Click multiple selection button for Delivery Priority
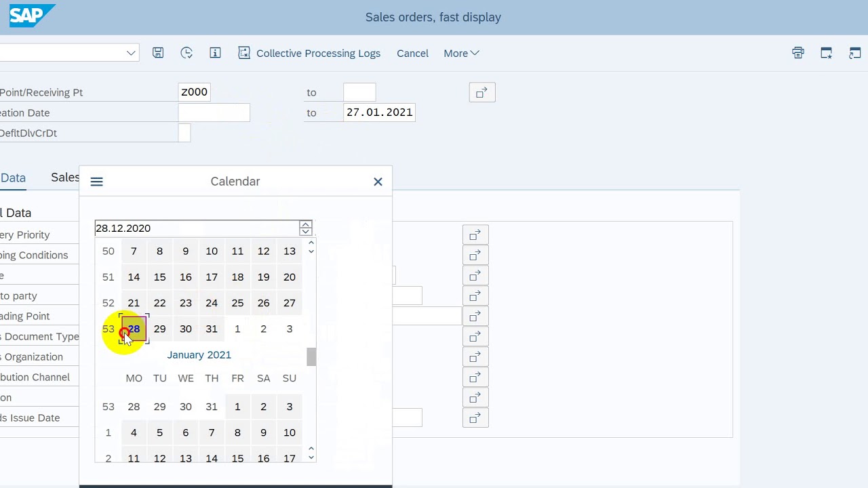868x488 pixels. coord(475,235)
